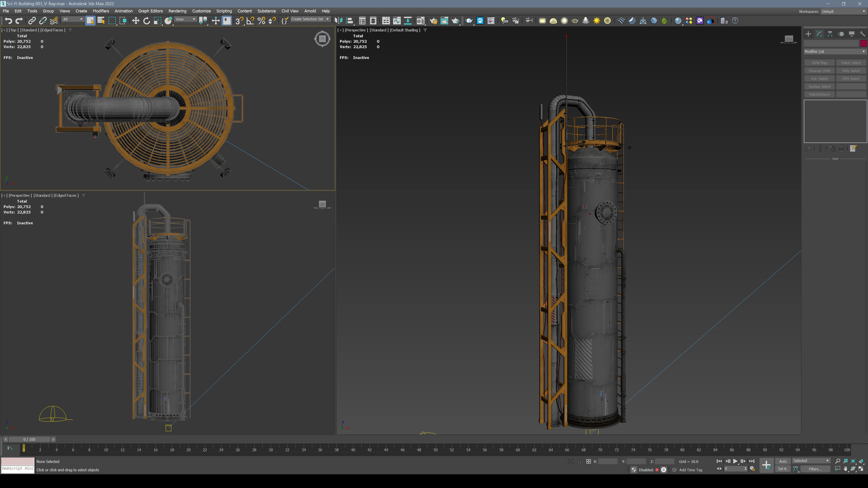This screenshot has height=488, width=868.
Task: Open the Motion command panel tab
Action: click(x=841, y=34)
